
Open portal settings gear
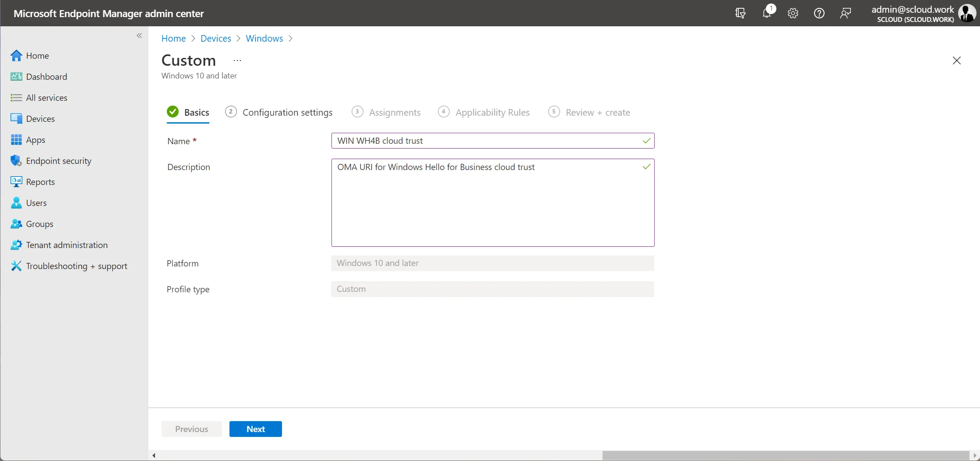tap(793, 13)
